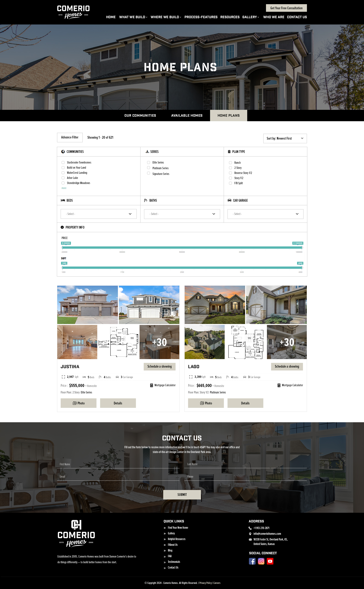Open the Instagram social icon
The height and width of the screenshot is (589, 364).
[261, 561]
